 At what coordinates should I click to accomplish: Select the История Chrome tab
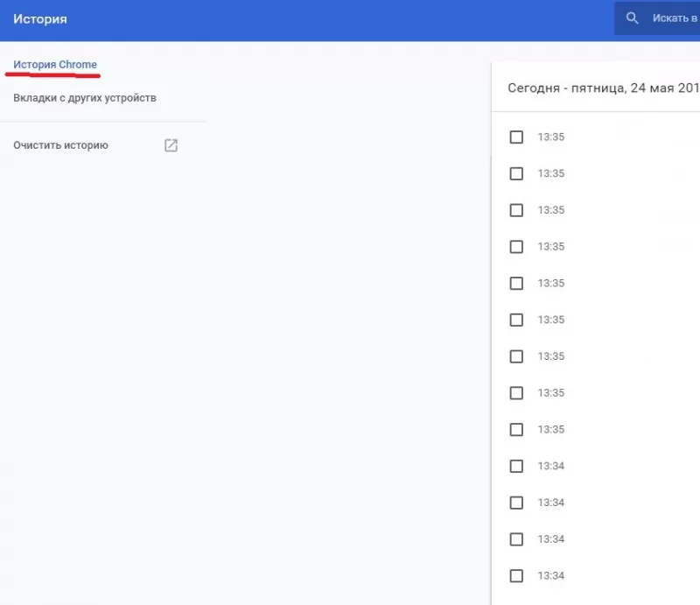(x=55, y=64)
